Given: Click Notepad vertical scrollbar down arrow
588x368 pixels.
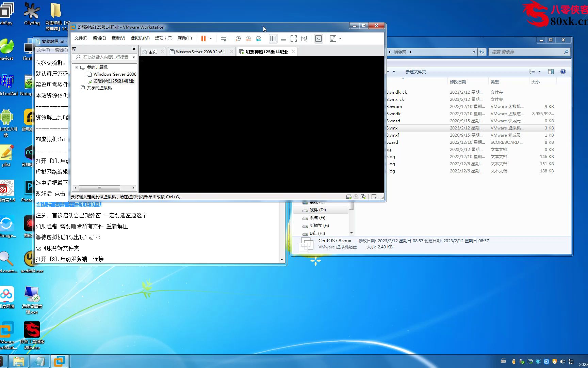Looking at the screenshot, I should click(x=282, y=260).
